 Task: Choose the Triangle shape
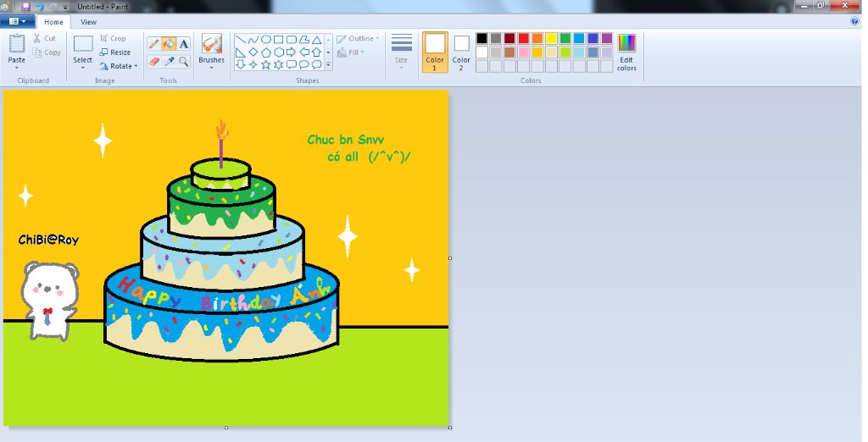coord(317,40)
